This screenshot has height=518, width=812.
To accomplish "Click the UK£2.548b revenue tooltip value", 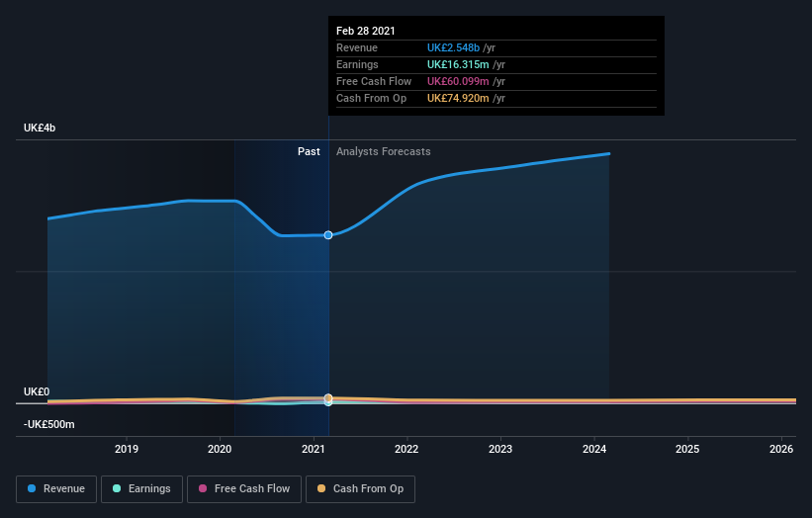I will (453, 47).
